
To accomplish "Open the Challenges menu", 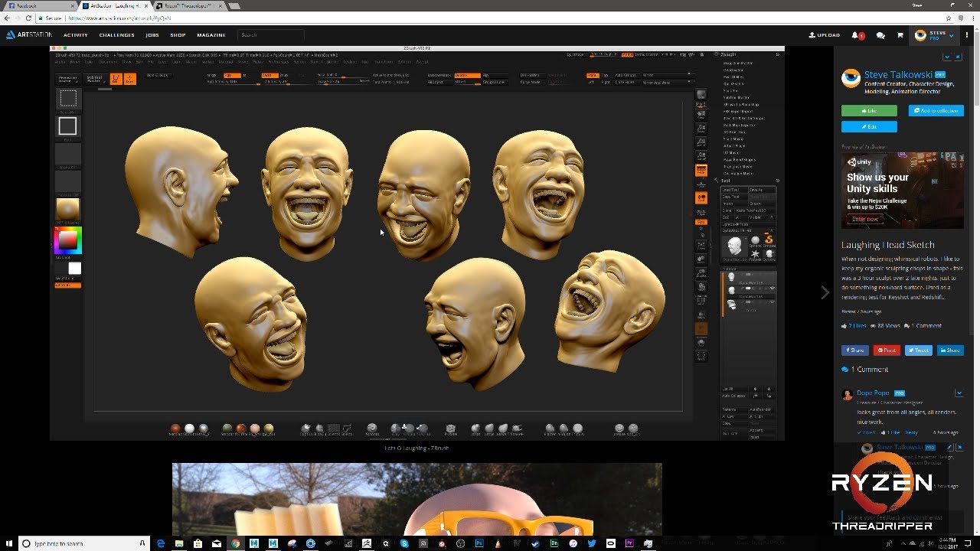I will tap(116, 35).
